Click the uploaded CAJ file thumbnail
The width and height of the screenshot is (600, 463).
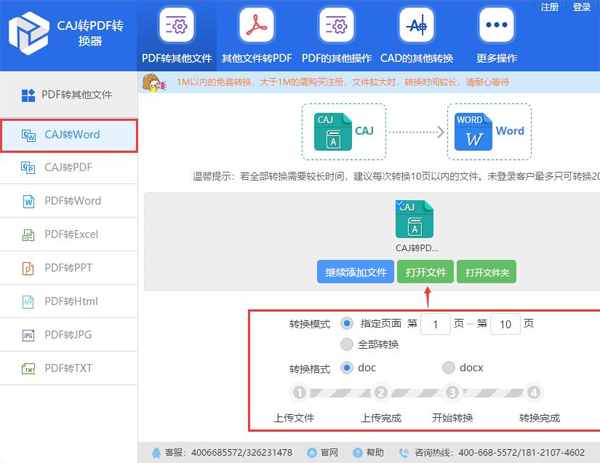(x=414, y=220)
